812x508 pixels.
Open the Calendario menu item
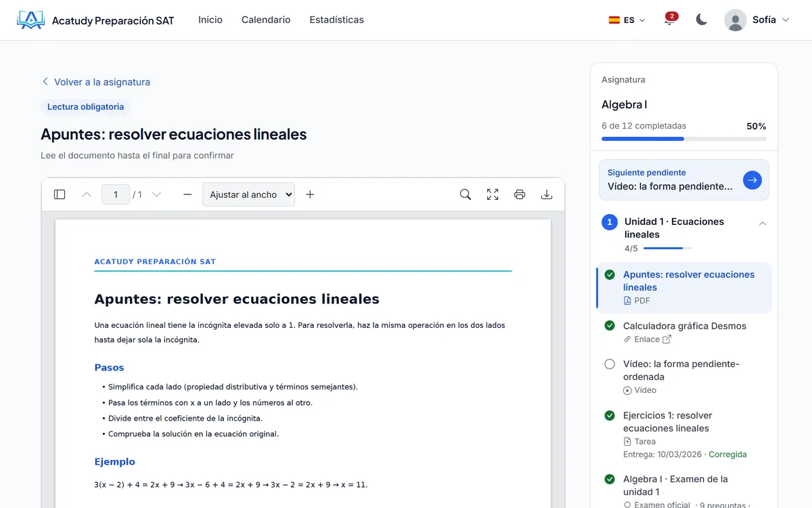coord(266,20)
